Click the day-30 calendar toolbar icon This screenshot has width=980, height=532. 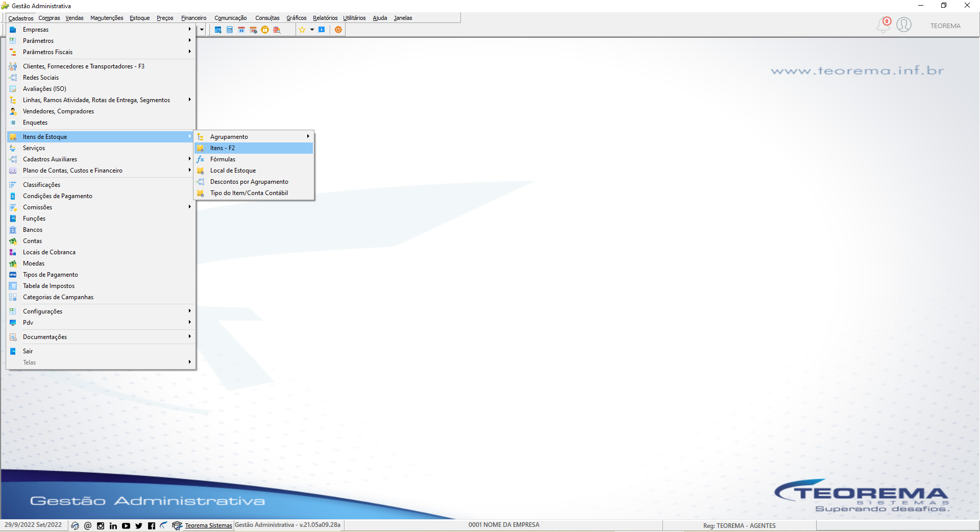(241, 30)
